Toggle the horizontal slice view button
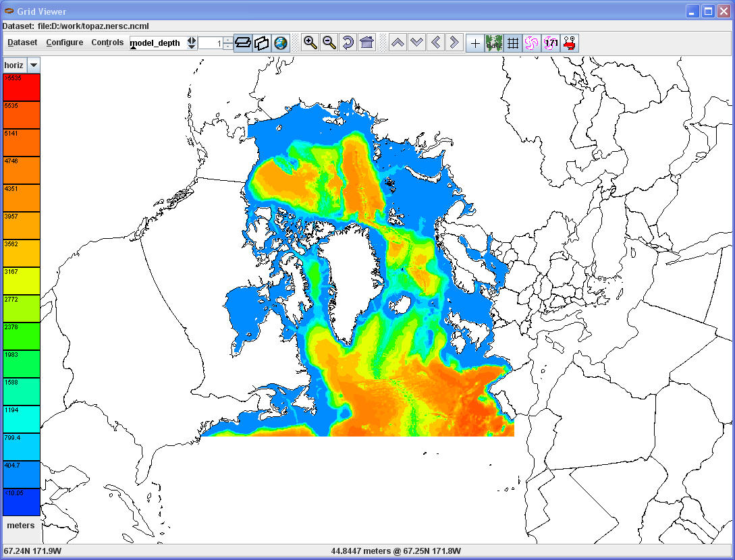The image size is (735, 560). (243, 43)
